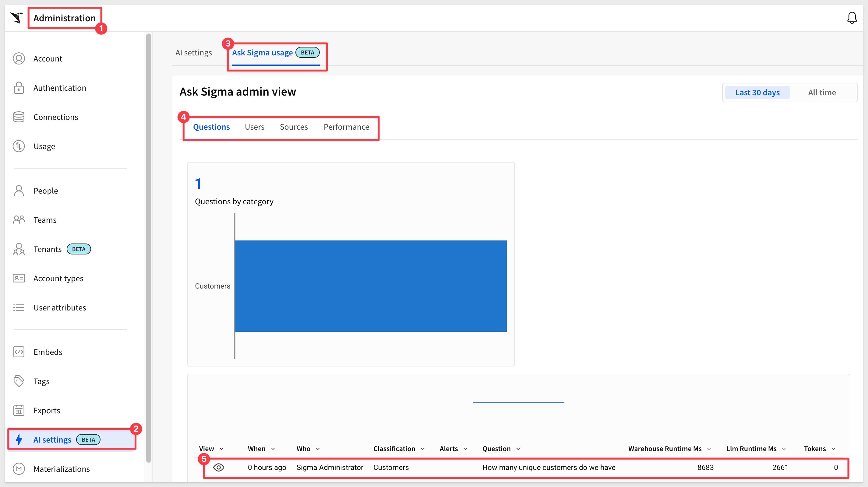Click the "Sigma Administrator" cell
The image size is (868, 487).
330,468
